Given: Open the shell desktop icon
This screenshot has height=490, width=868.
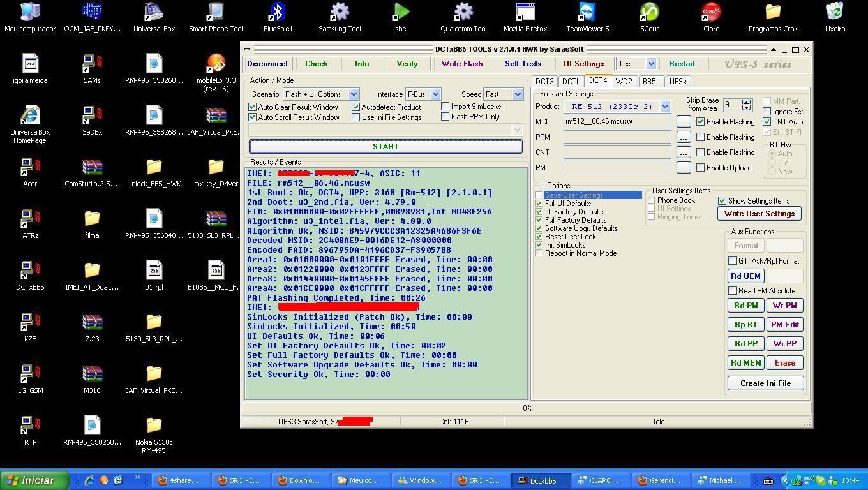Looking at the screenshot, I should pos(401,17).
